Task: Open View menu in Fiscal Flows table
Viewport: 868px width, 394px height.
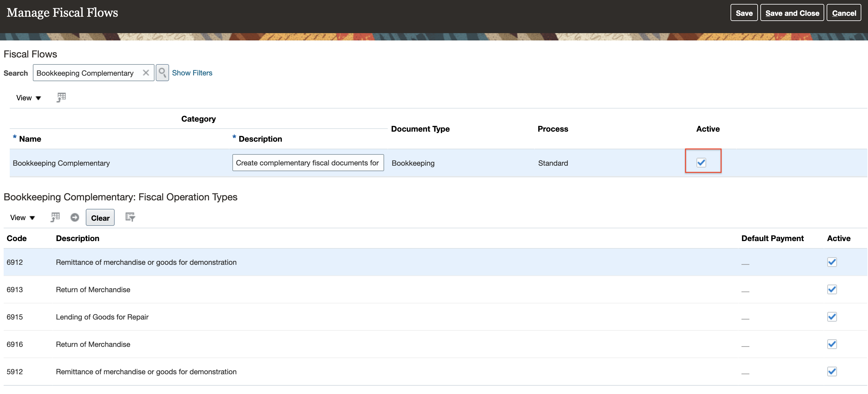Action: point(28,98)
